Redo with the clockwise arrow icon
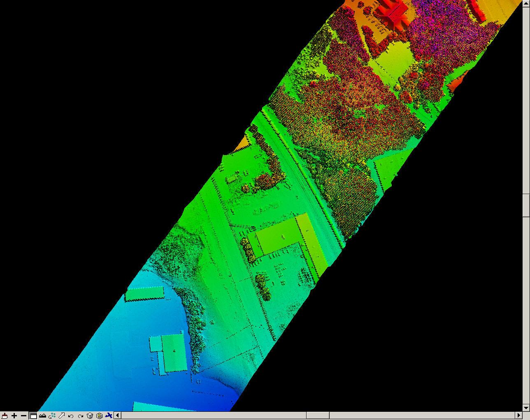This screenshot has height=420, width=530. pyautogui.click(x=80, y=415)
